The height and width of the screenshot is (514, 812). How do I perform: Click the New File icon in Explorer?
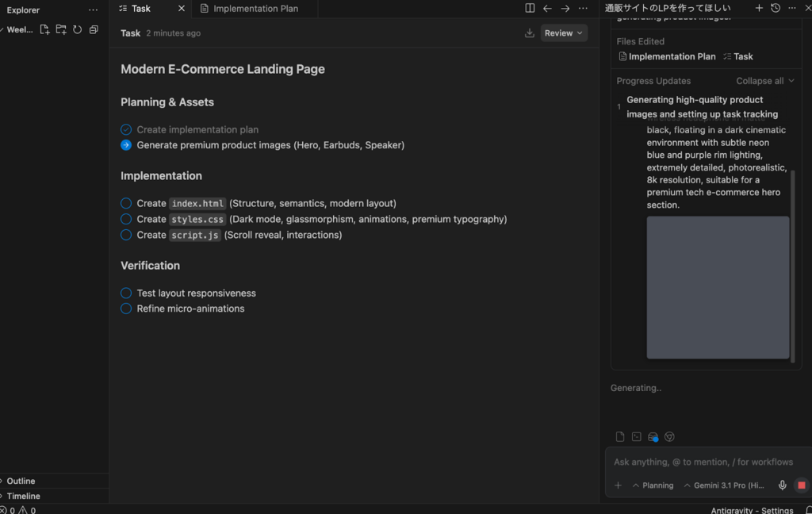point(44,29)
